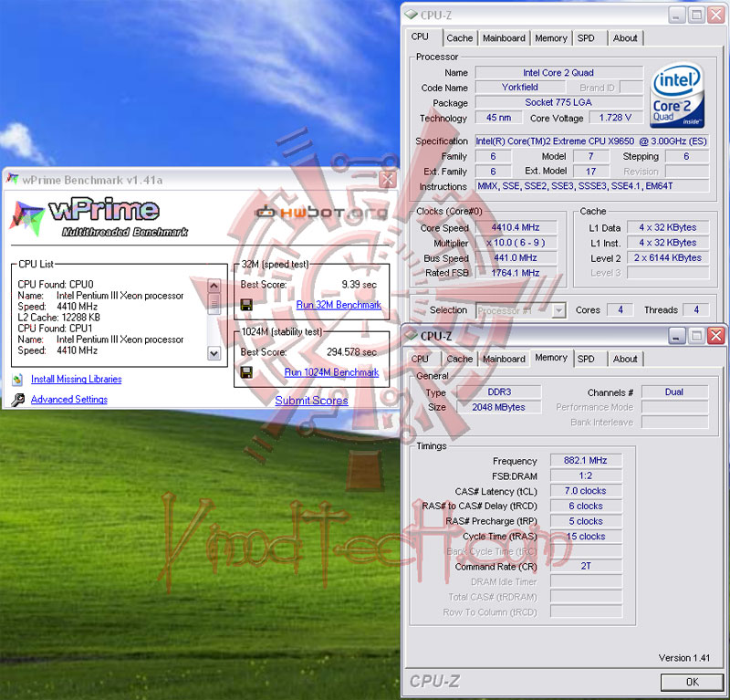Open Memory tab in upper CPU-Z
Viewport: 730px width, 700px height.
tap(551, 38)
